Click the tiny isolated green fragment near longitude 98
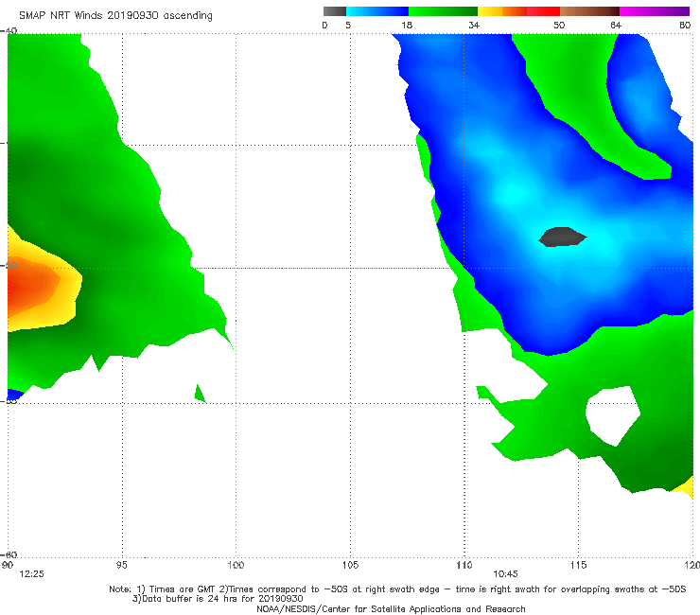 [x=199, y=394]
